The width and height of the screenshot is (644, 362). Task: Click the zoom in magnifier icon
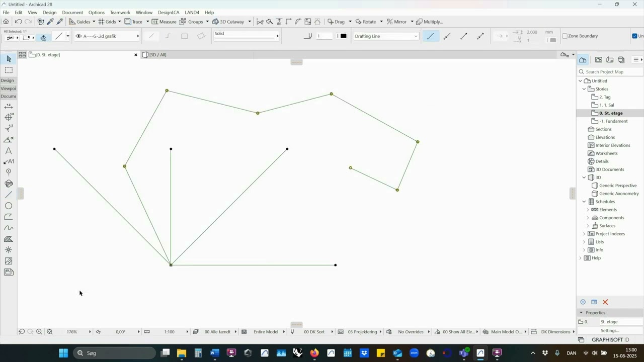39,332
